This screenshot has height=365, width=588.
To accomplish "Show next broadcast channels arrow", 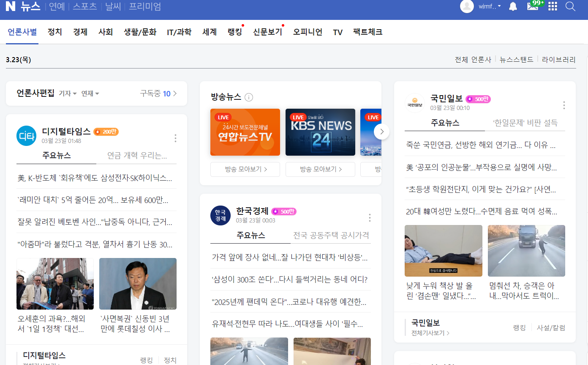I will tap(381, 132).
